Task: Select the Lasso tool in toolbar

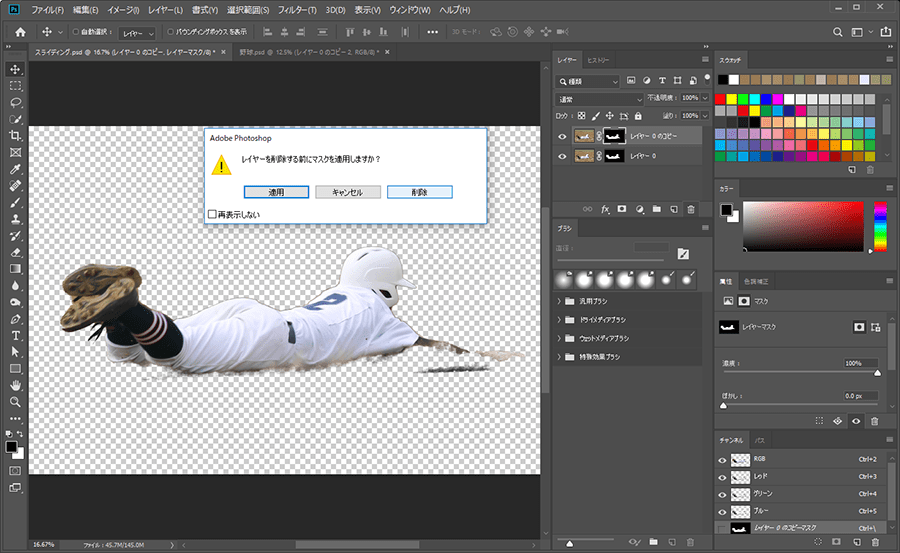Action: [x=15, y=102]
